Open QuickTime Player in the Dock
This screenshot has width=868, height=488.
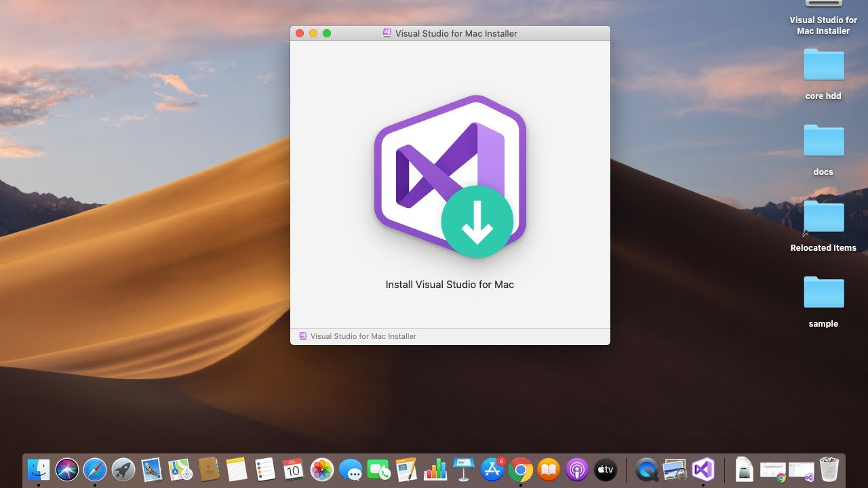click(x=647, y=469)
